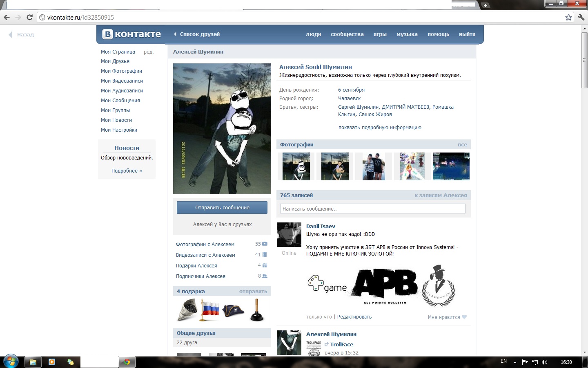Viewport: 588px width, 368px height.
Task: Open Chrome wrench settings menu
Action: click(581, 17)
